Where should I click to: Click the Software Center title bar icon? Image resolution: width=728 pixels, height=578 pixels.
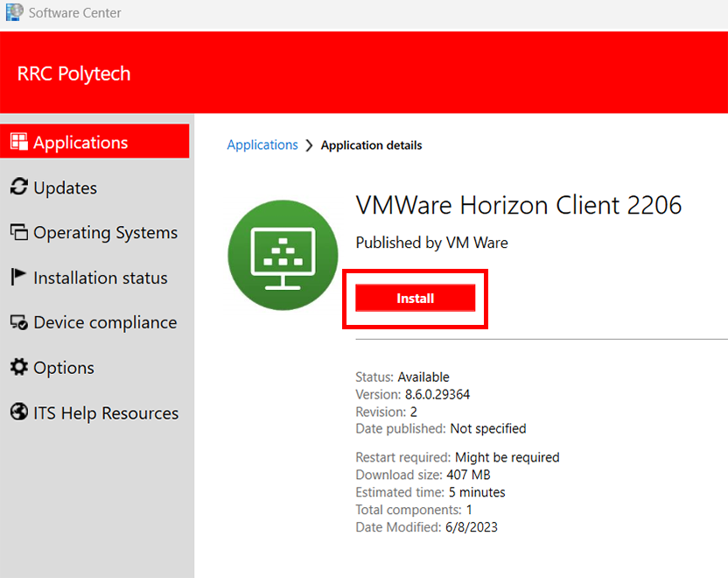[14, 13]
